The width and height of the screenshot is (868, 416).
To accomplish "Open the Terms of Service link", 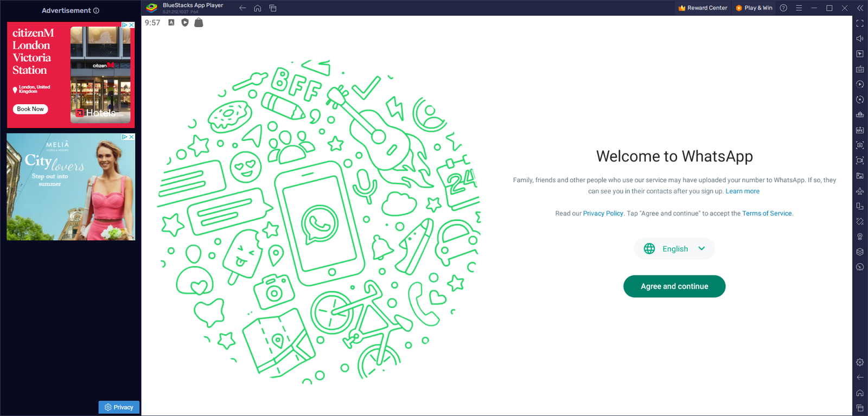I will pos(767,214).
